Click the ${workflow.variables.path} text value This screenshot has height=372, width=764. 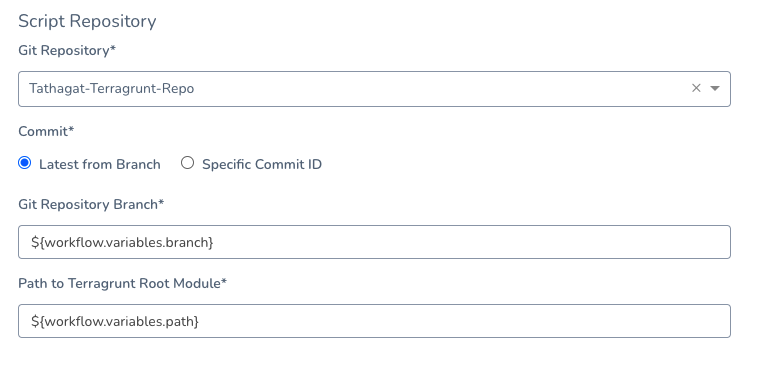pyautogui.click(x=115, y=321)
